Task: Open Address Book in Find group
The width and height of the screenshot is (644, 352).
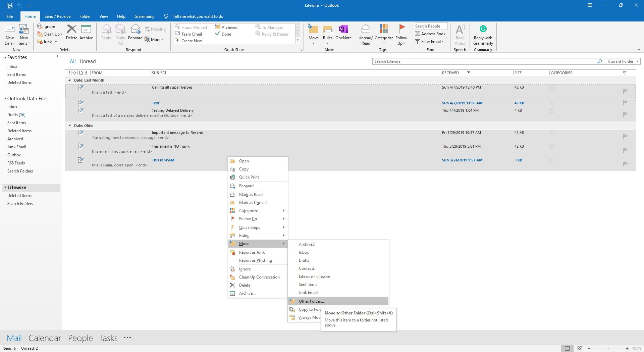Action: 430,34
